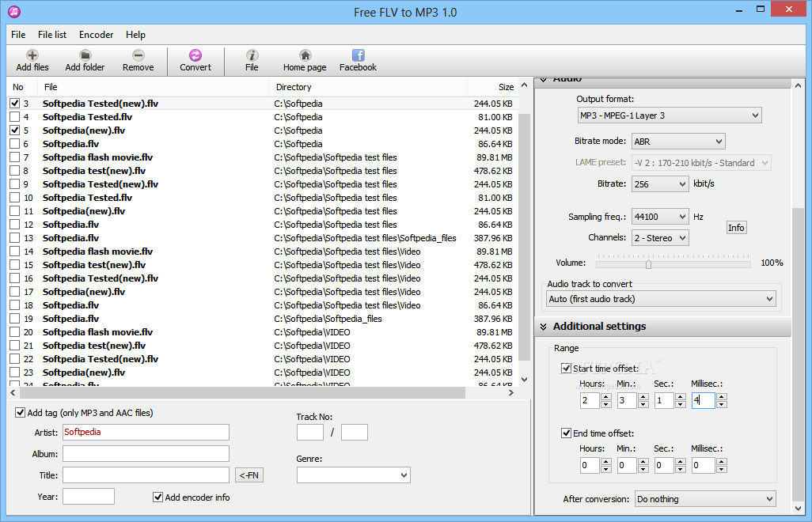
Task: Open the Help menu
Action: [x=135, y=35]
